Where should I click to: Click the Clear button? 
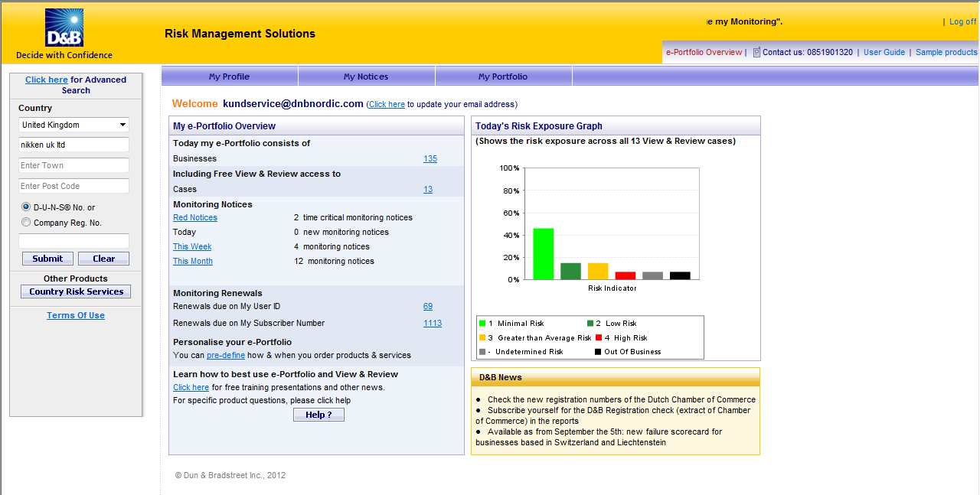coord(103,259)
